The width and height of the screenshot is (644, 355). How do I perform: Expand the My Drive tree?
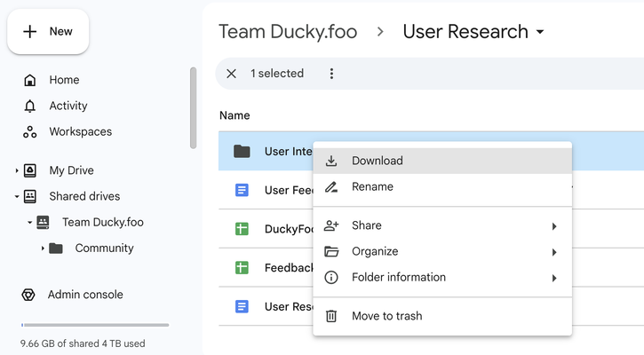tap(17, 170)
